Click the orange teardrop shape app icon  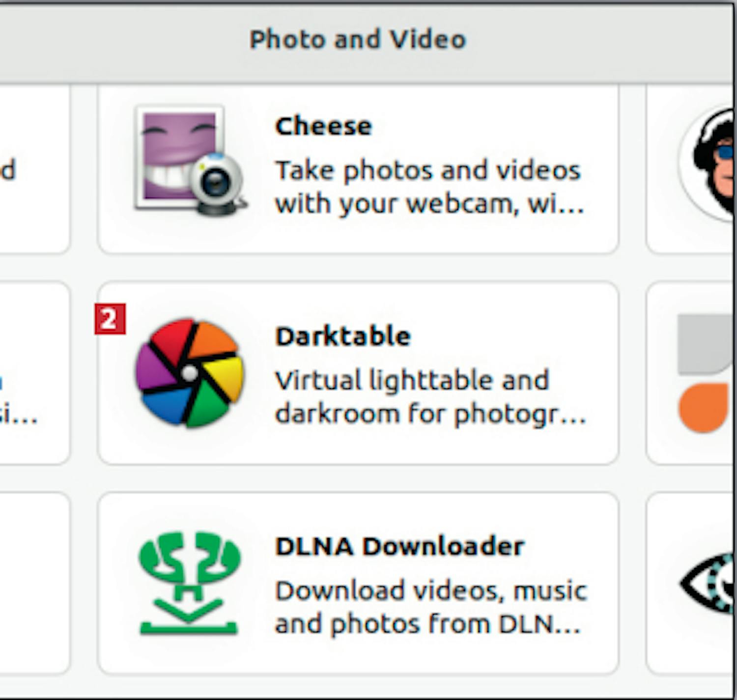704,408
